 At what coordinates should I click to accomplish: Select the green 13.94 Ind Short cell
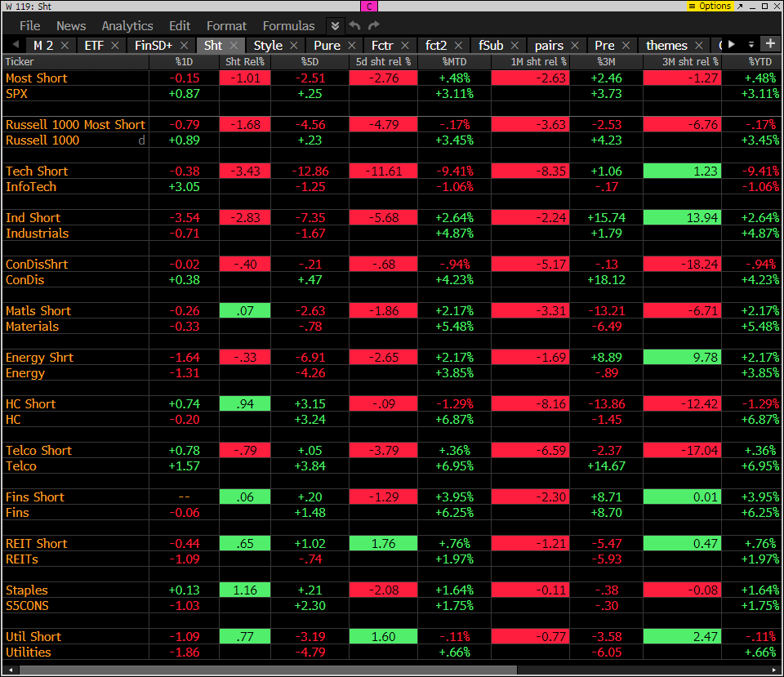click(x=682, y=217)
